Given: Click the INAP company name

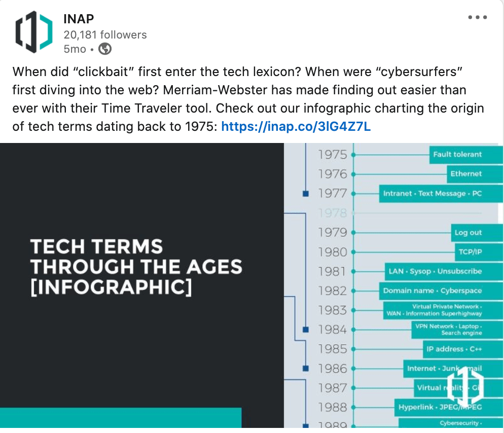Looking at the screenshot, I should [79, 19].
